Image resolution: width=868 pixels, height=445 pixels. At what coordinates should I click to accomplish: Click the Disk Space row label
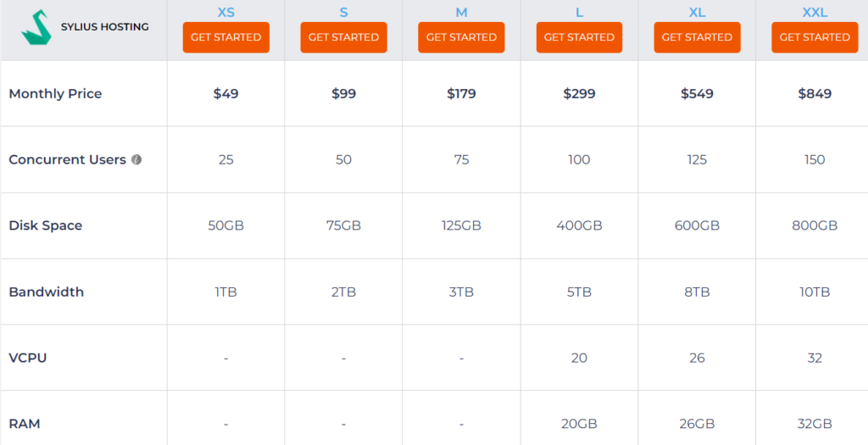click(x=46, y=225)
